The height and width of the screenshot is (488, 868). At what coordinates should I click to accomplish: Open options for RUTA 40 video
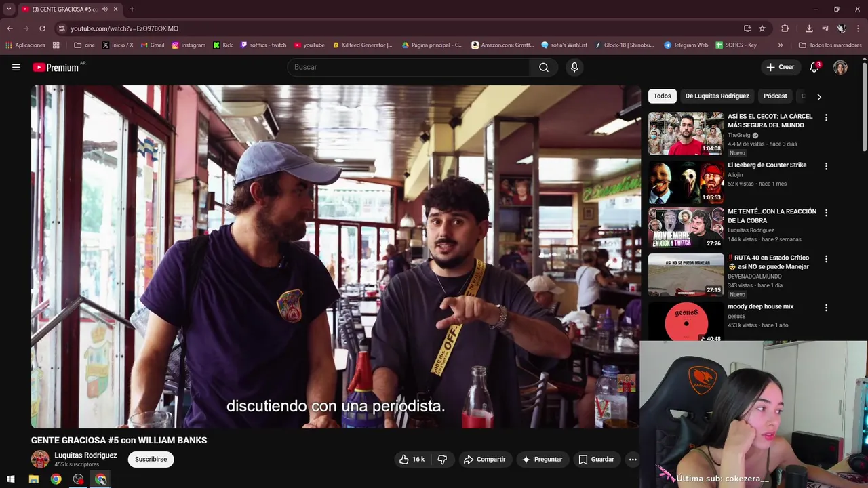click(x=826, y=259)
